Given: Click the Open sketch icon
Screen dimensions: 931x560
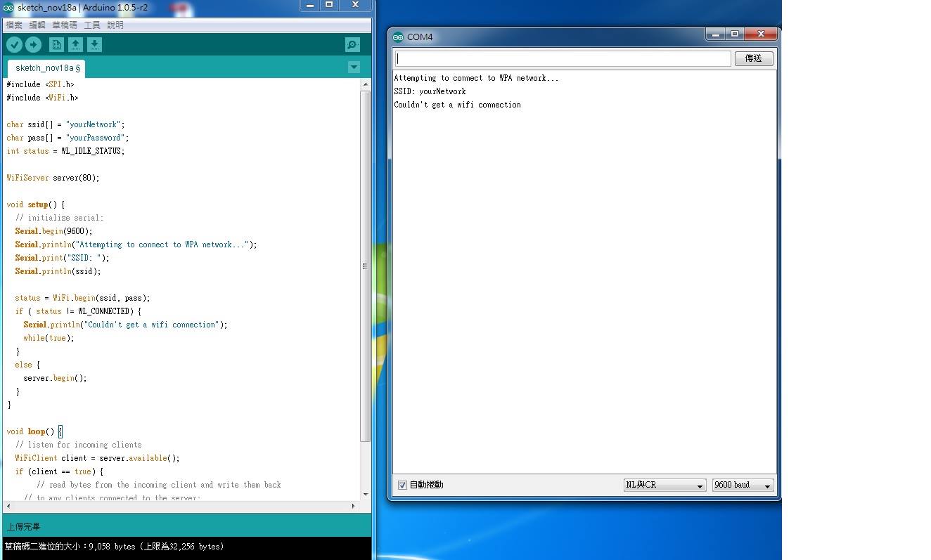Looking at the screenshot, I should click(75, 45).
